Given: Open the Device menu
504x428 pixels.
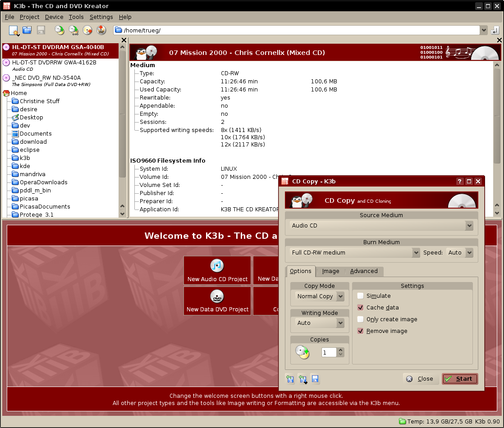Looking at the screenshot, I should pyautogui.click(x=54, y=17).
